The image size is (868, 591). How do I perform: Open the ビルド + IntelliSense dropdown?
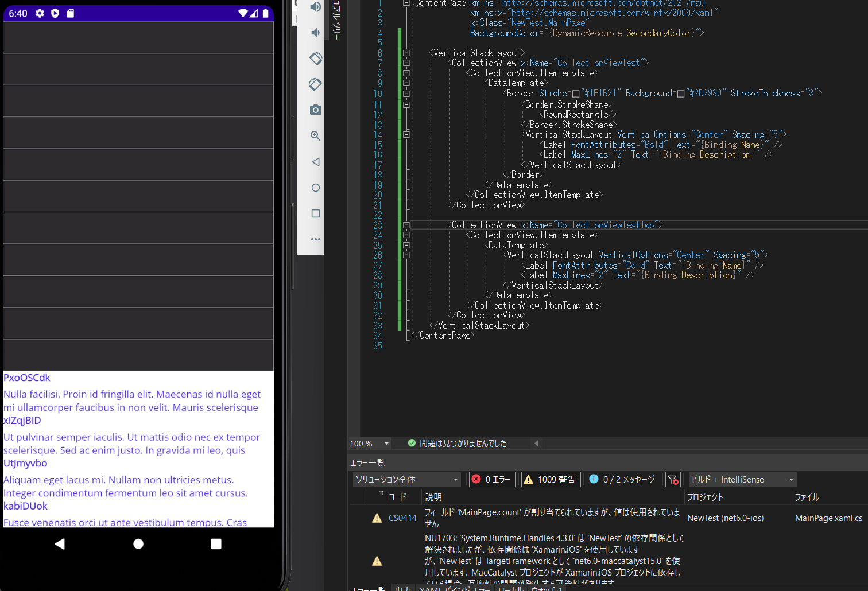click(x=742, y=479)
